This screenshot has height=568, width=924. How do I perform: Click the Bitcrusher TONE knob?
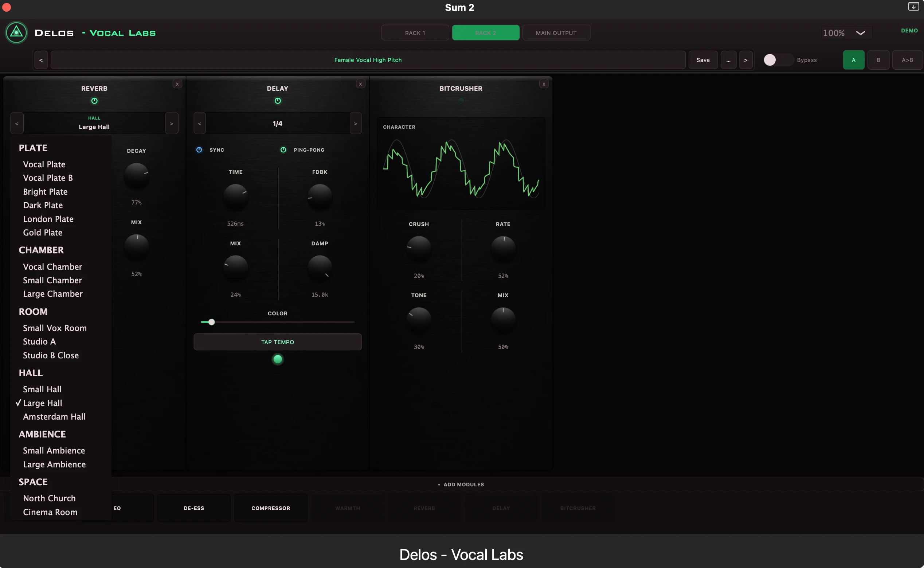(x=419, y=320)
